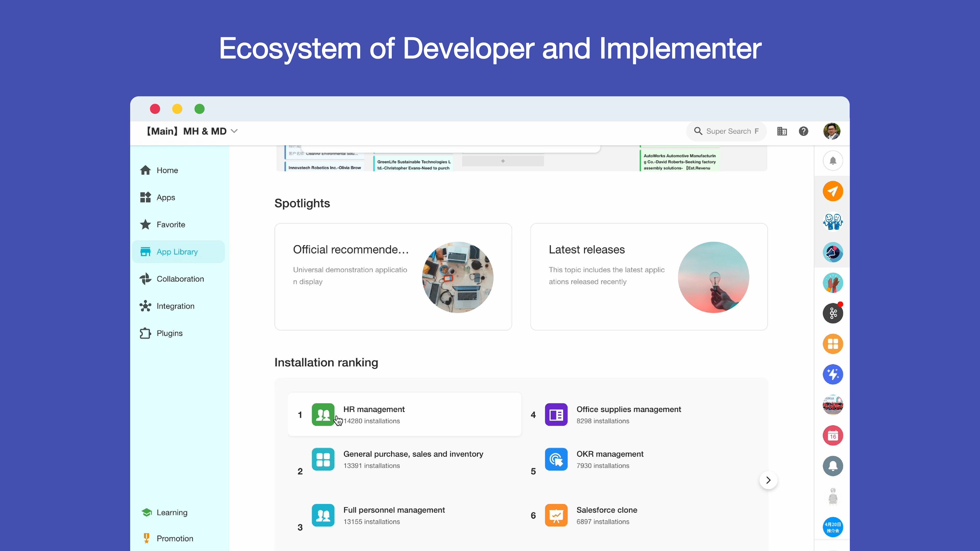Open the user profile avatar

click(832, 131)
